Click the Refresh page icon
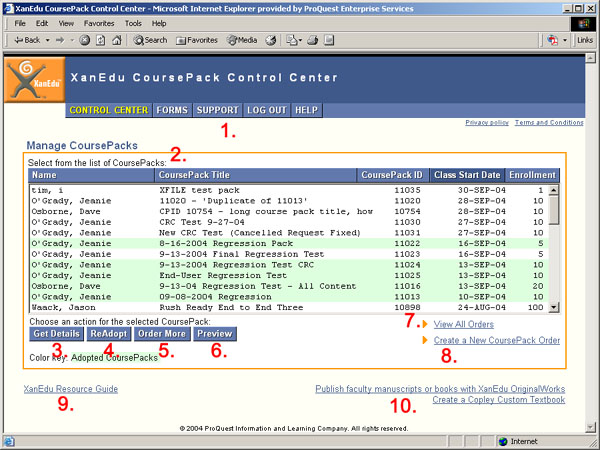600x450 pixels. (x=100, y=40)
